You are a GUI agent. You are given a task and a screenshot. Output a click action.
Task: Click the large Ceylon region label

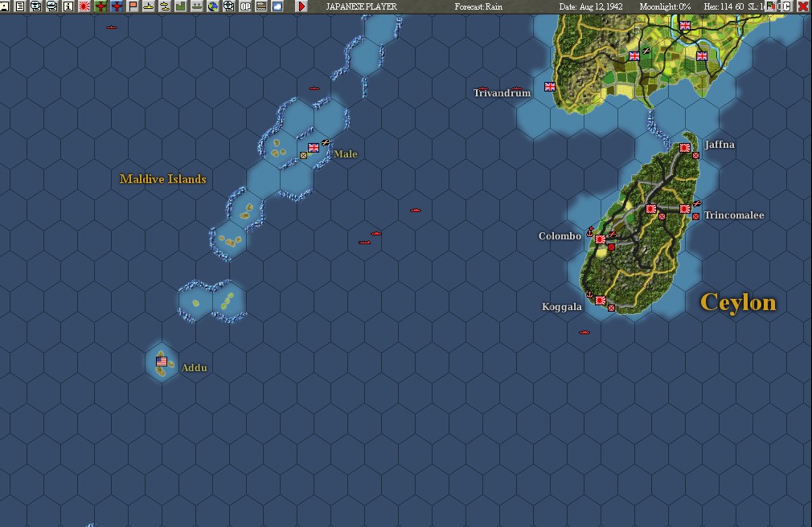738,303
